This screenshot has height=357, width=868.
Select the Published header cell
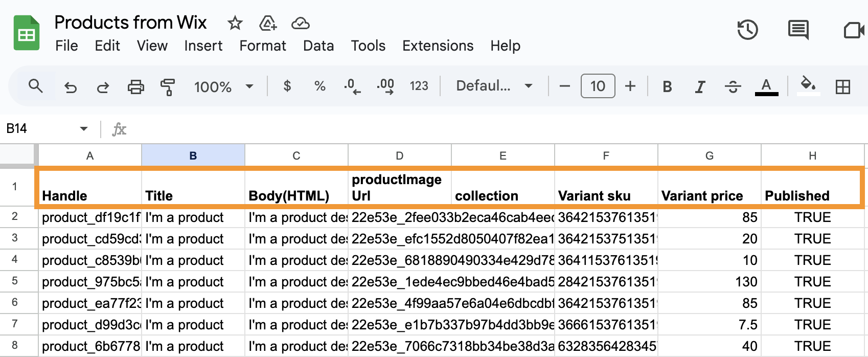click(812, 187)
